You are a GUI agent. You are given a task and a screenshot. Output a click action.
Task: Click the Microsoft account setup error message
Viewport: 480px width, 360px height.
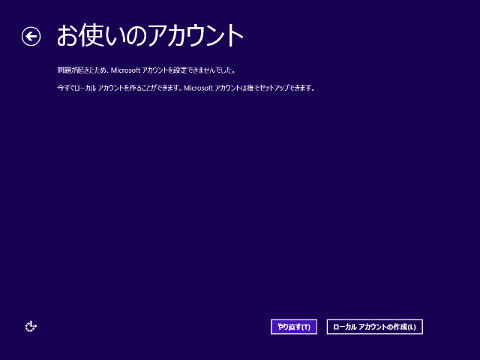147,70
